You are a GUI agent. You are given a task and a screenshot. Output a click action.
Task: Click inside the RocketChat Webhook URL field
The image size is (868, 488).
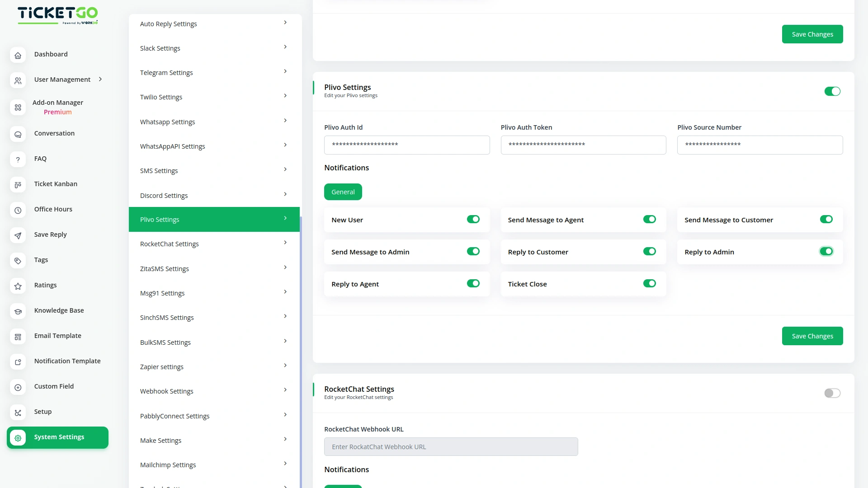coord(451,446)
